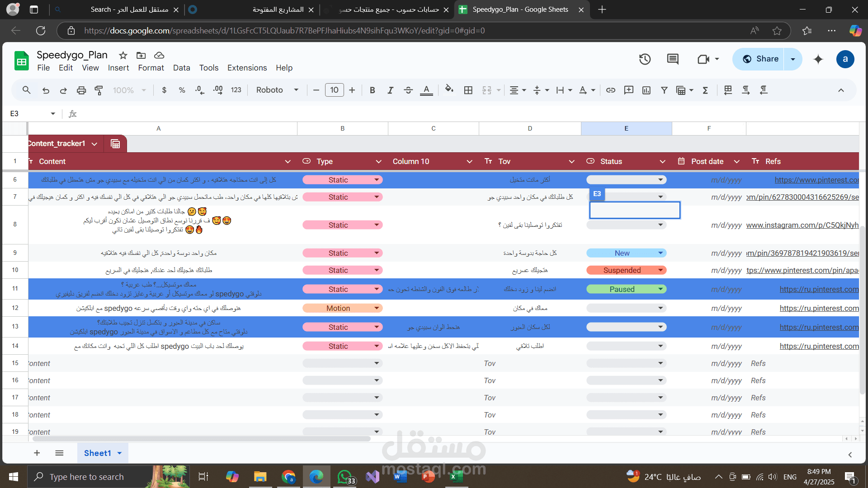Screen dimensions: 868x488
Task: Open the zoom 100% dropdown
Action: 129,90
